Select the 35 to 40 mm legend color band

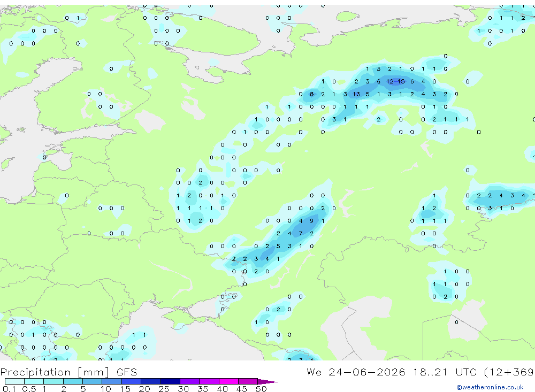[209, 381]
